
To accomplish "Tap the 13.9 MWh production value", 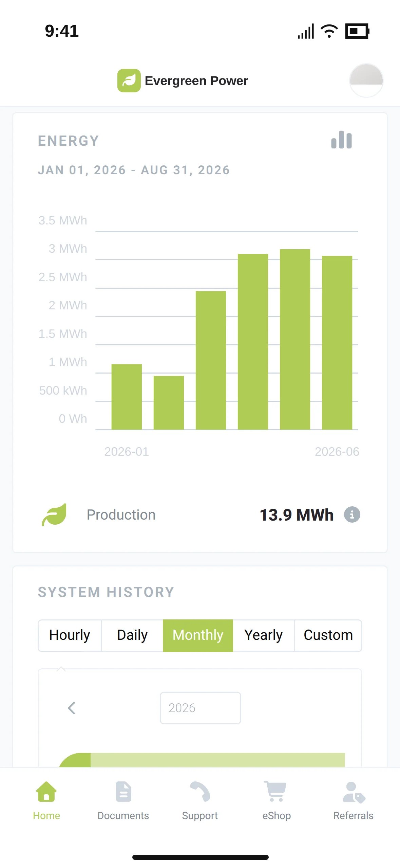I will [297, 515].
